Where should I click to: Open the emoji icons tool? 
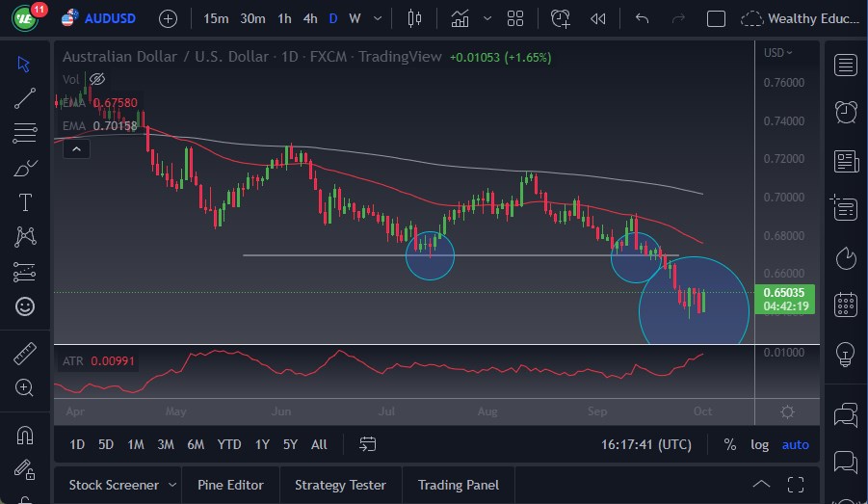[x=25, y=306]
